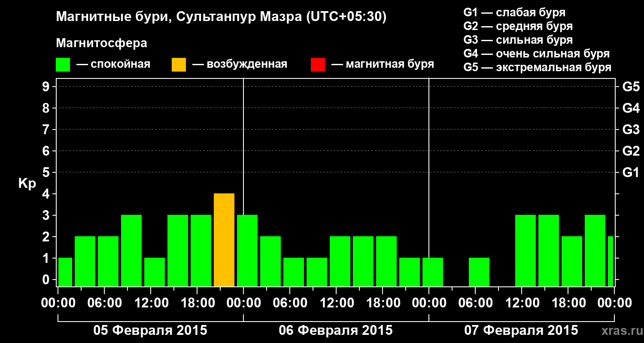Viewport: 644px width, 343px height.
Task: Click the Kp 1 bar at 06:00 on 07 February
Action: [479, 272]
